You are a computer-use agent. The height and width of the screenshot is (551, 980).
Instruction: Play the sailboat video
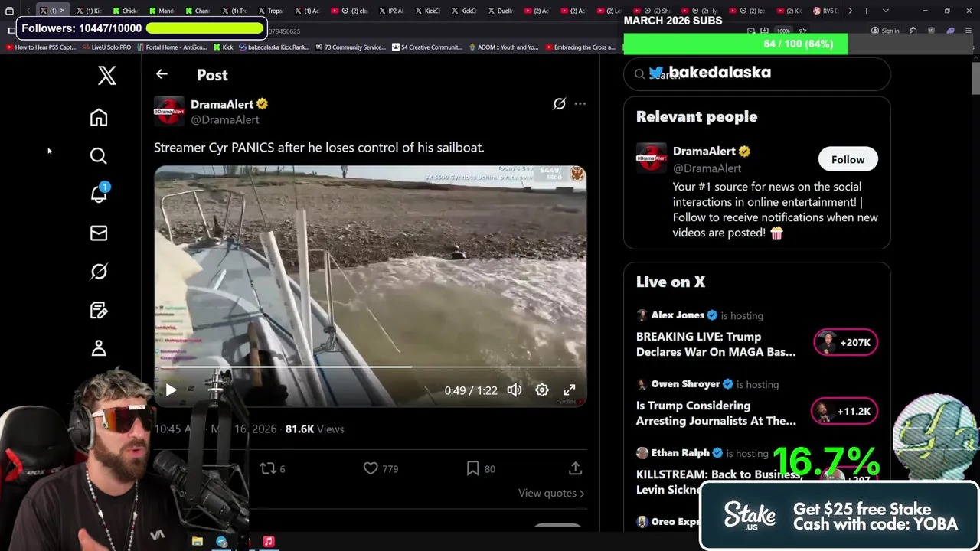(x=171, y=390)
